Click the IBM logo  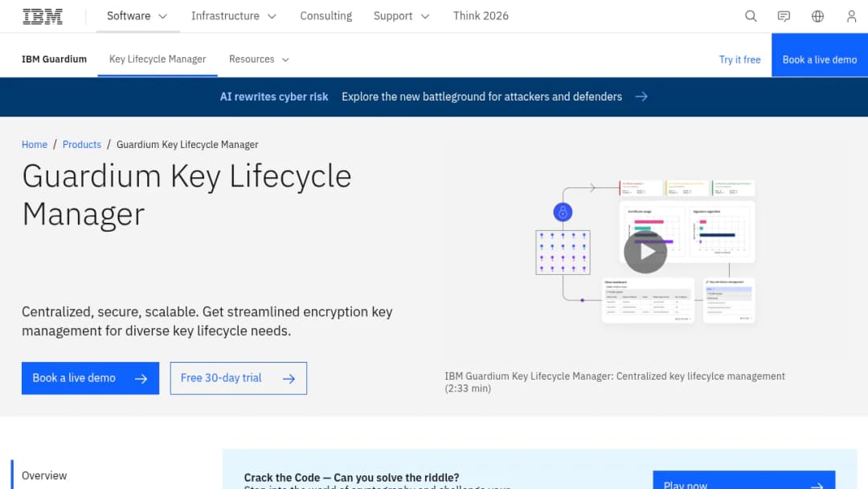pyautogui.click(x=43, y=16)
